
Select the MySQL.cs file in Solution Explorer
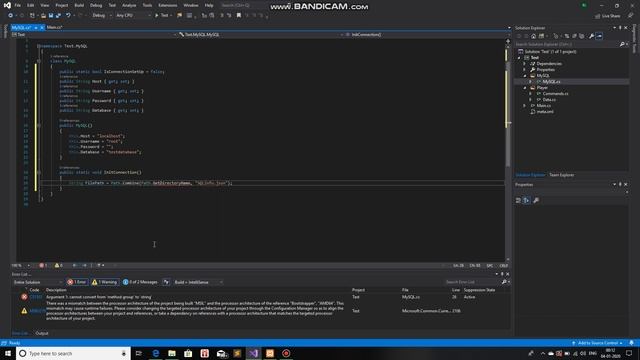551,82
